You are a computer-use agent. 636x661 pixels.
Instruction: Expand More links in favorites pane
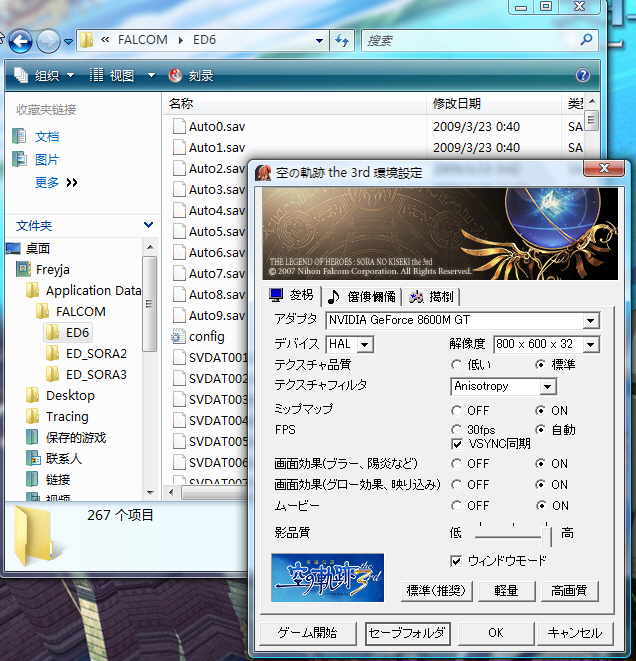[x=56, y=183]
